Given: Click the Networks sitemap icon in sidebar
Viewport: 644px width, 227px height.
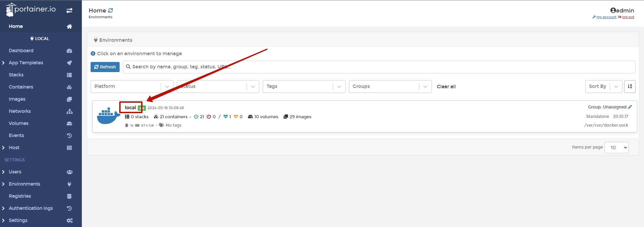Looking at the screenshot, I should pyautogui.click(x=69, y=111).
